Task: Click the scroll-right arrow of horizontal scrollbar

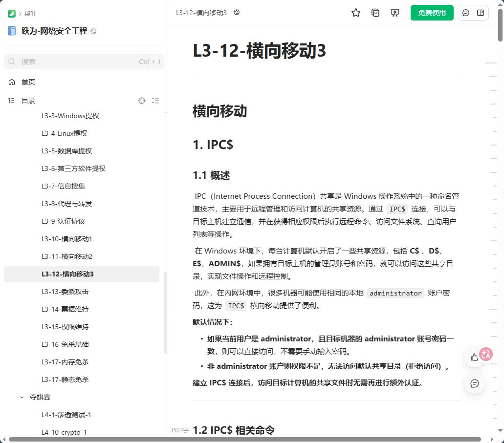Action: (x=492, y=439)
